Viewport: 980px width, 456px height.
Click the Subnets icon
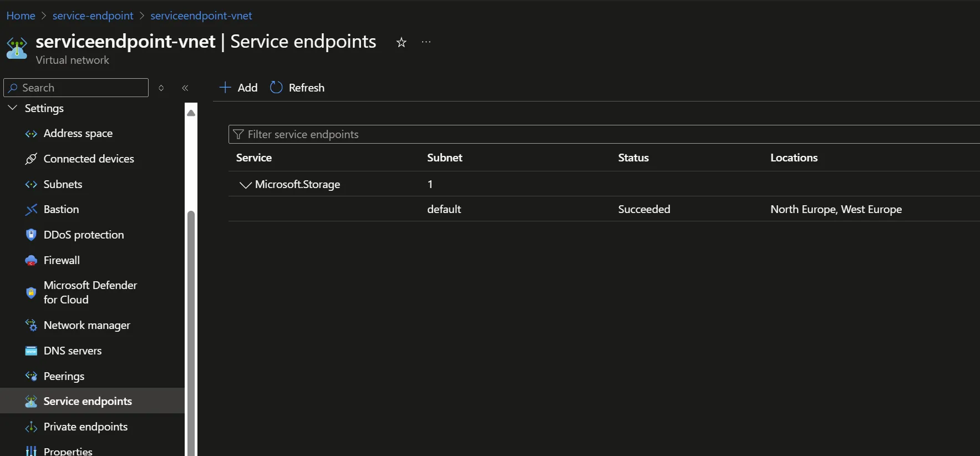(x=31, y=185)
